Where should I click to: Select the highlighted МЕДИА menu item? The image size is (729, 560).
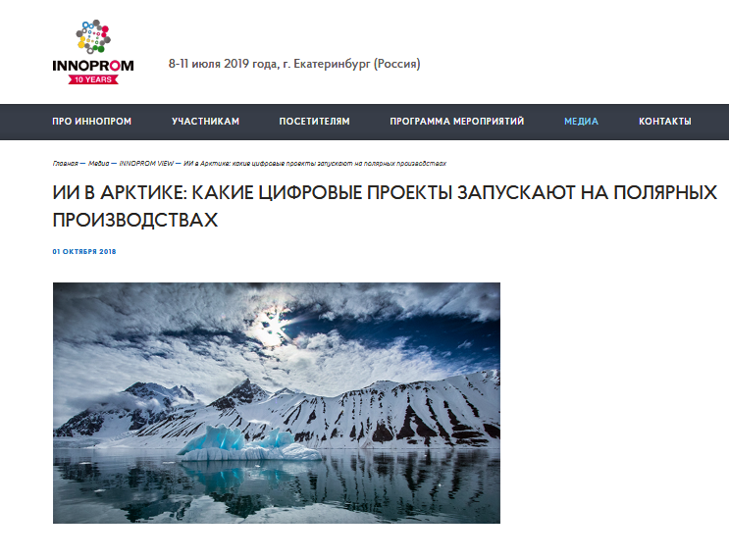coord(581,122)
